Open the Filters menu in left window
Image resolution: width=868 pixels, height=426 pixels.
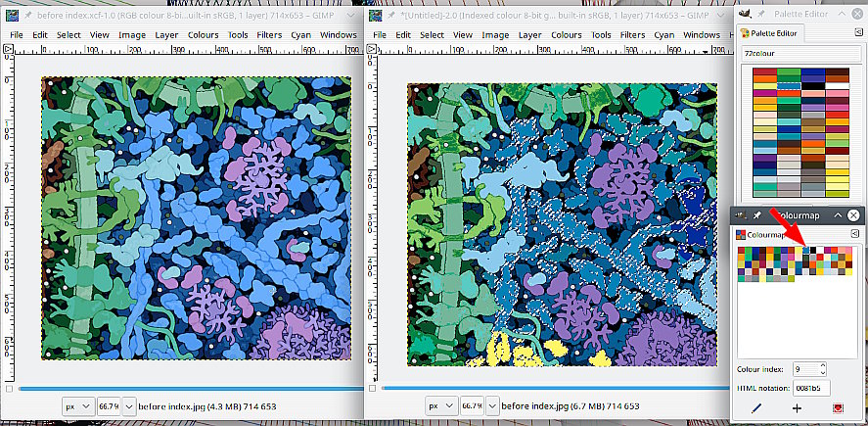point(269,34)
